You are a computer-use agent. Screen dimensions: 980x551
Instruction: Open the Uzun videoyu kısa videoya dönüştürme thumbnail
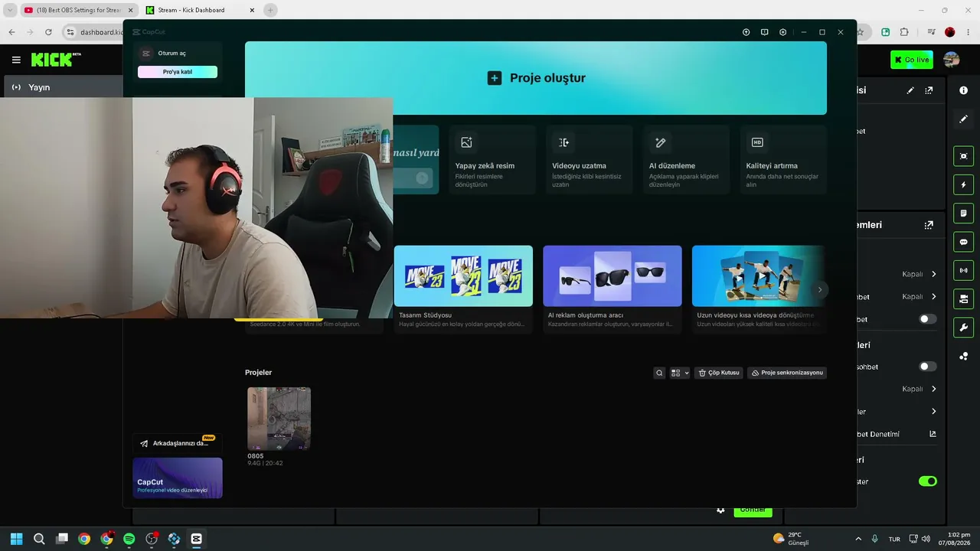click(x=758, y=275)
